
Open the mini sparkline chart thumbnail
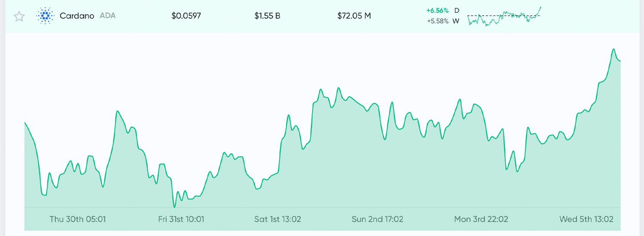click(x=504, y=16)
